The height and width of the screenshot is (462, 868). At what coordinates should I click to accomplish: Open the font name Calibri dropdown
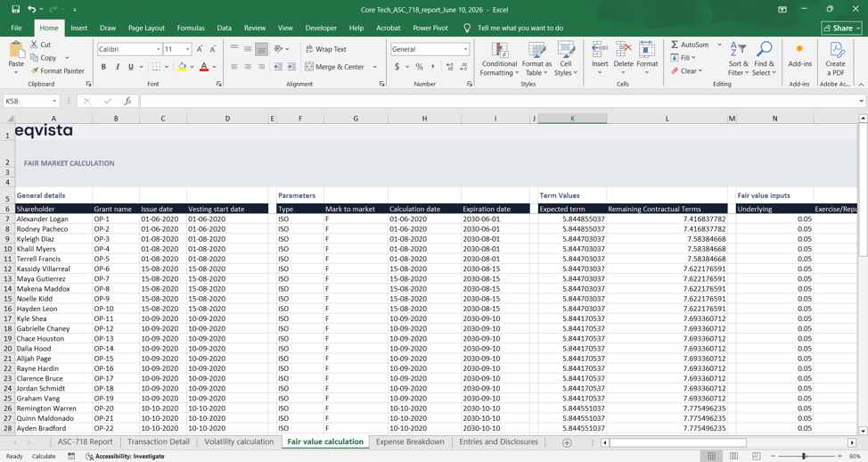point(159,49)
